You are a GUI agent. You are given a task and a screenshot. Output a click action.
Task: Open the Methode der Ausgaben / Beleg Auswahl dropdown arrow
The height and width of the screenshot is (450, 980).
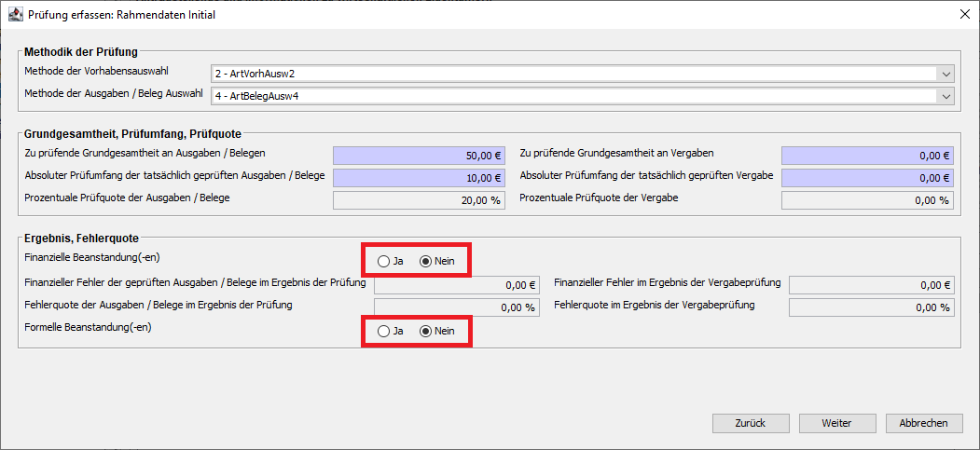pyautogui.click(x=945, y=96)
